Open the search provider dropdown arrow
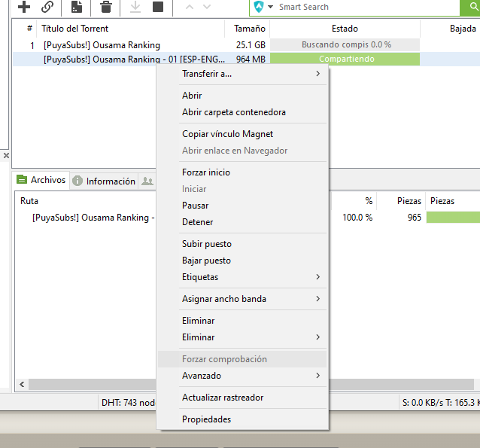The height and width of the screenshot is (448, 480). tap(270, 7)
